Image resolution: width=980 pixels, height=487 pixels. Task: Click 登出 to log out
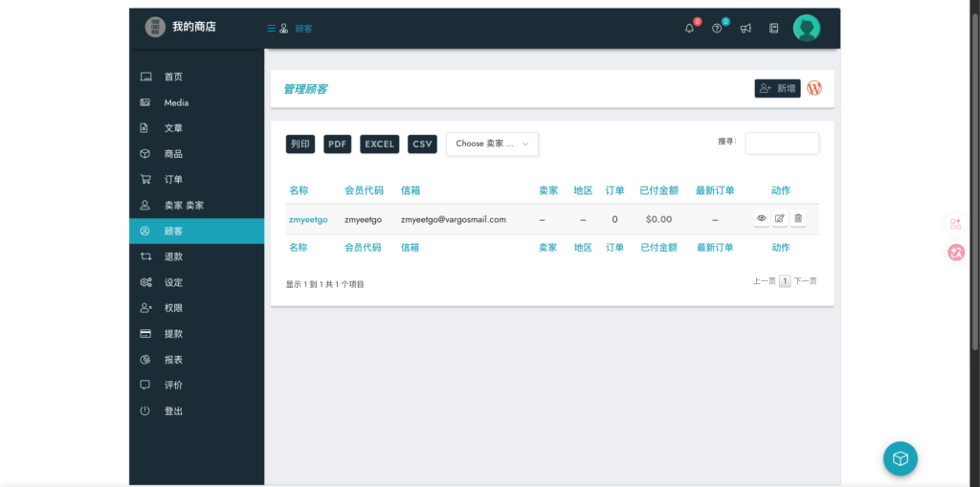point(196,410)
